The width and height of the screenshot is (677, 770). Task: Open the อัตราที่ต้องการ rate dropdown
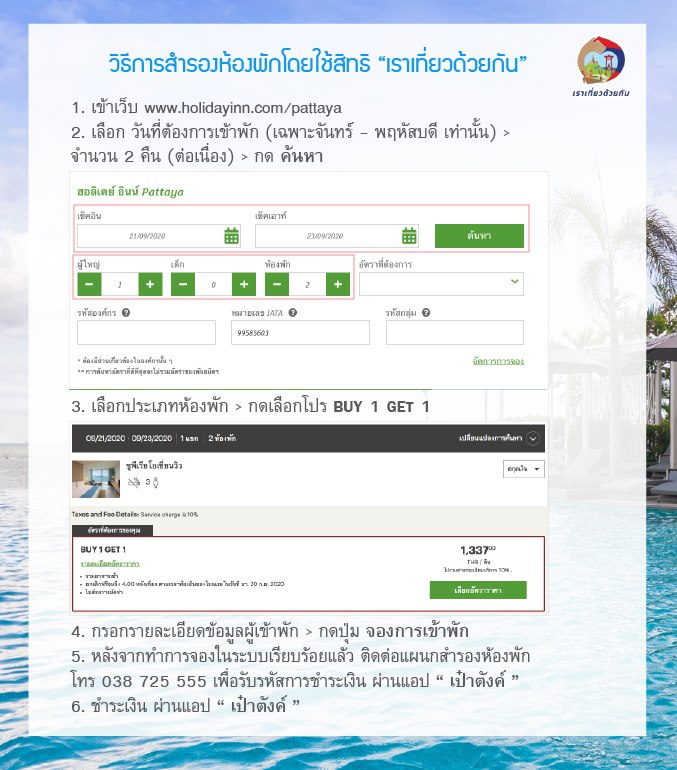(x=441, y=284)
